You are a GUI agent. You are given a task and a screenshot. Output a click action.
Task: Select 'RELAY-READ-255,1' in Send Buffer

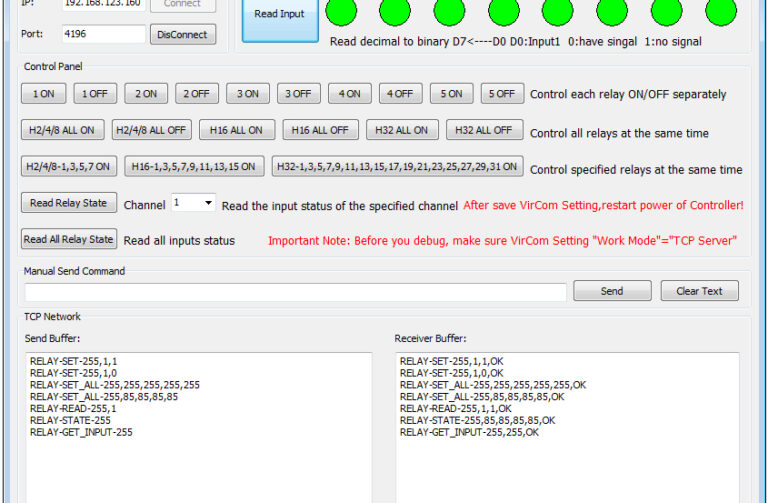pos(73,408)
